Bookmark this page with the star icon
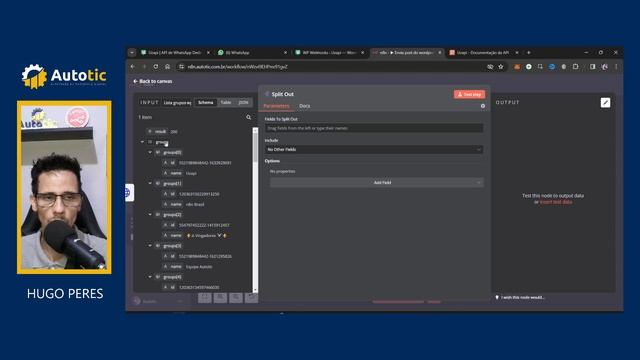The image size is (640, 360). [501, 67]
